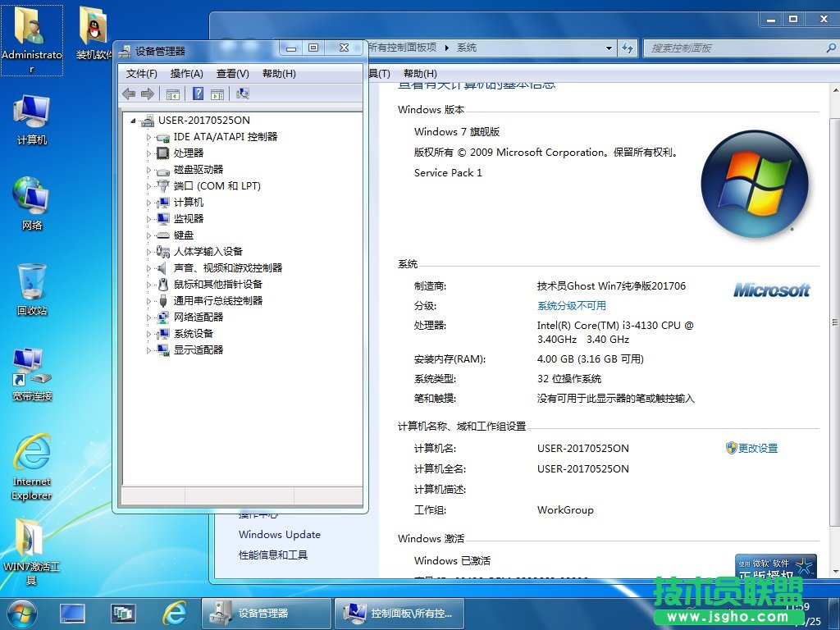Open the Administrator folder on desktop
The image size is (840, 630).
click(32, 40)
